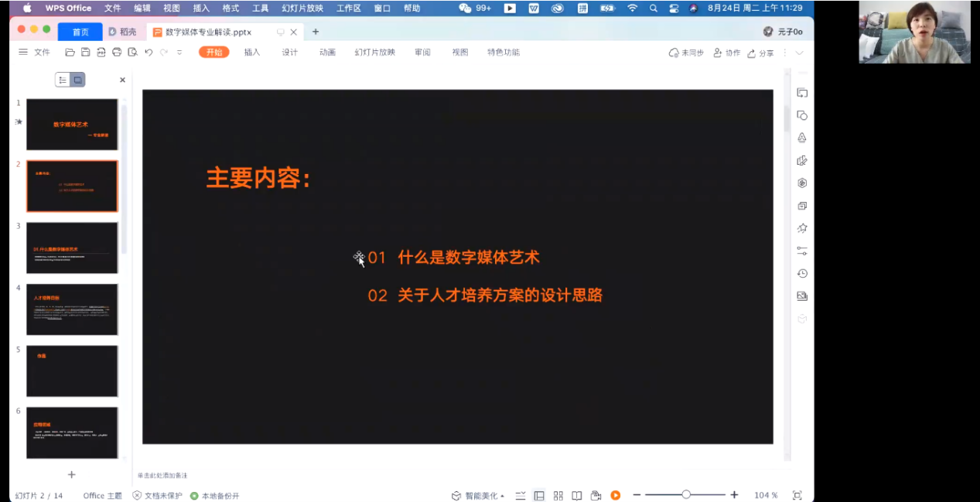This screenshot has height=502, width=980.
Task: Click the print icon in quick toolbar
Action: point(117,53)
